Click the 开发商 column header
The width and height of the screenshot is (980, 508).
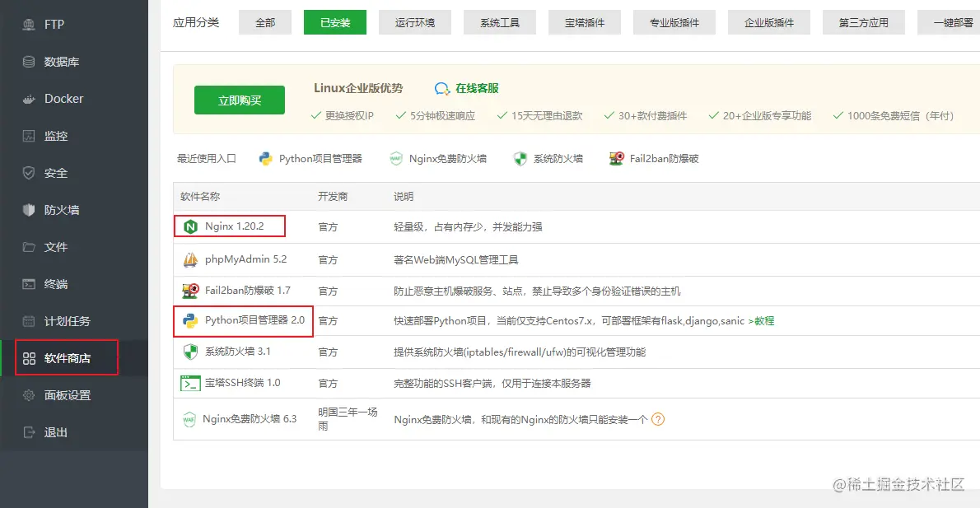(333, 196)
